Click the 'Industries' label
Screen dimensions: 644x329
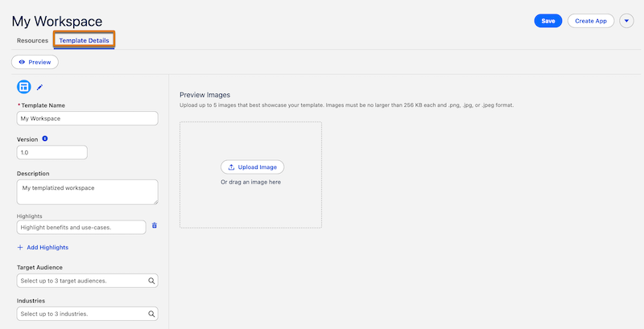pos(31,301)
